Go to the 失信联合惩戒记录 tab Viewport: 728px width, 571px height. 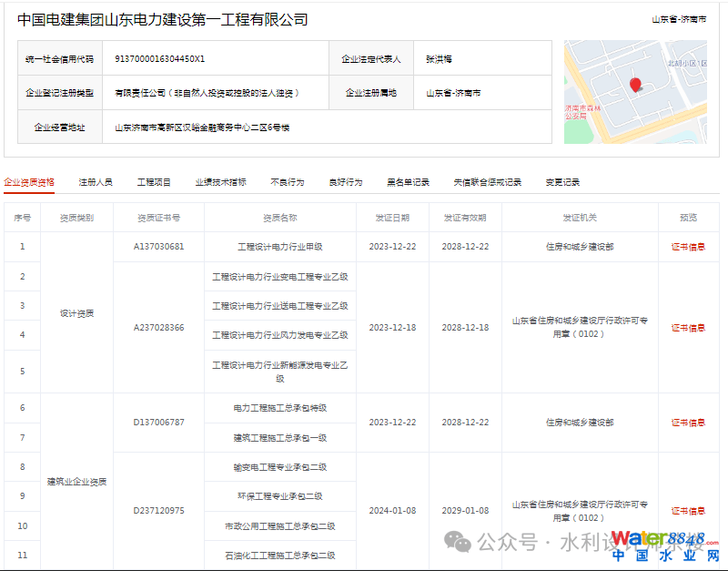pos(488,182)
